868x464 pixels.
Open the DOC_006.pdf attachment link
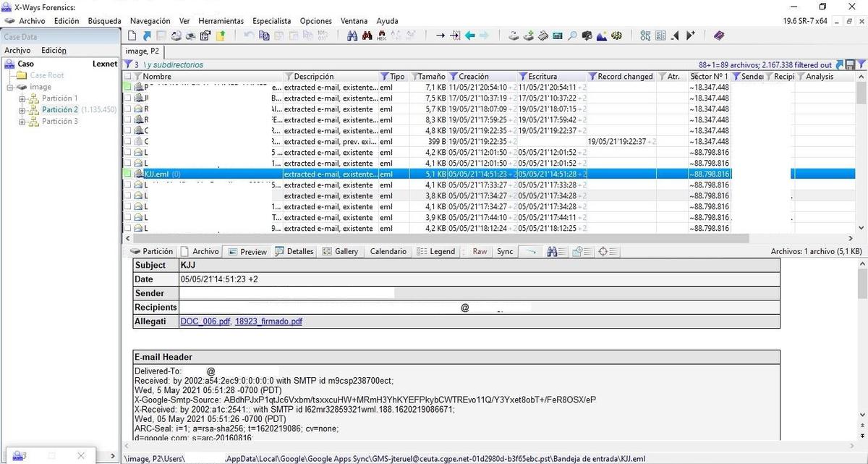point(205,321)
